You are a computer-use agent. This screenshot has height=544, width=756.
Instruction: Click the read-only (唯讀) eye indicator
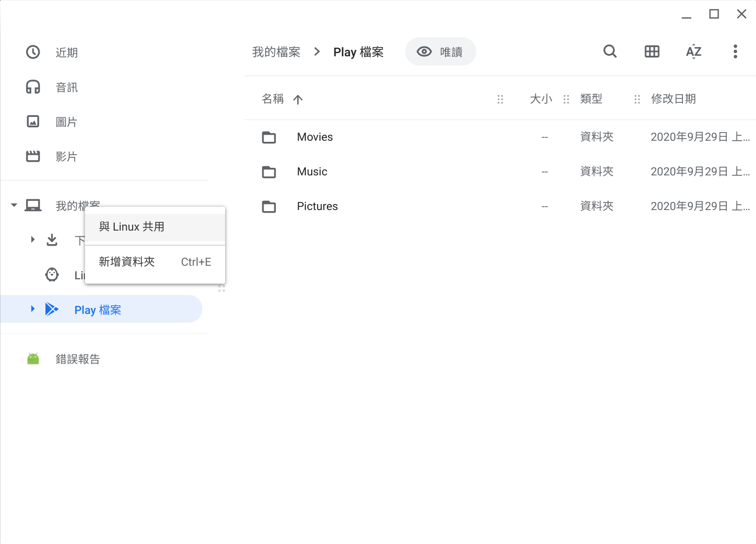coord(440,51)
